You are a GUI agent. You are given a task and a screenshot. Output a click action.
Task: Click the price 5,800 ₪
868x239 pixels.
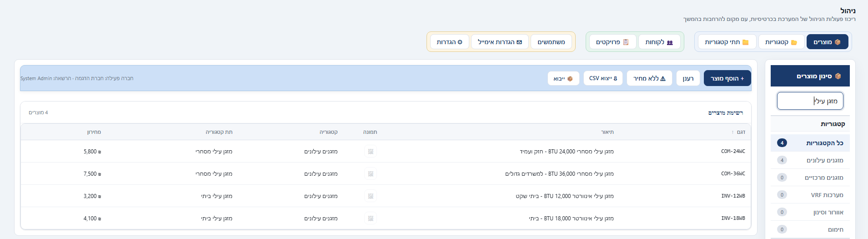pos(92,152)
